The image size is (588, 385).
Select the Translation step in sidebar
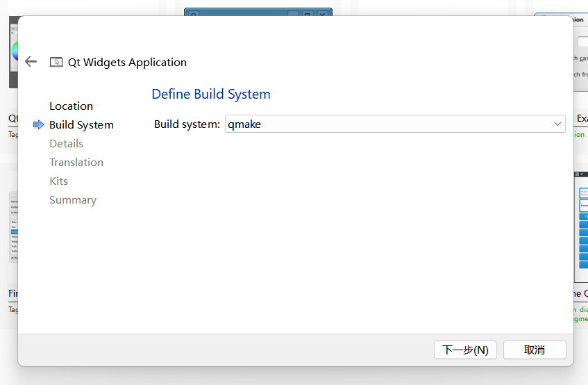coord(76,163)
